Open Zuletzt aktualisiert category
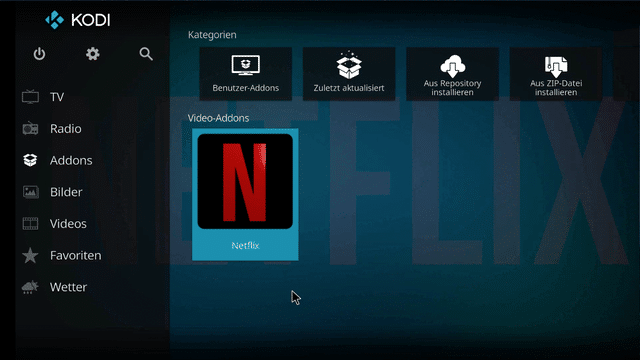Viewport: 640px width, 360px height. pos(349,73)
